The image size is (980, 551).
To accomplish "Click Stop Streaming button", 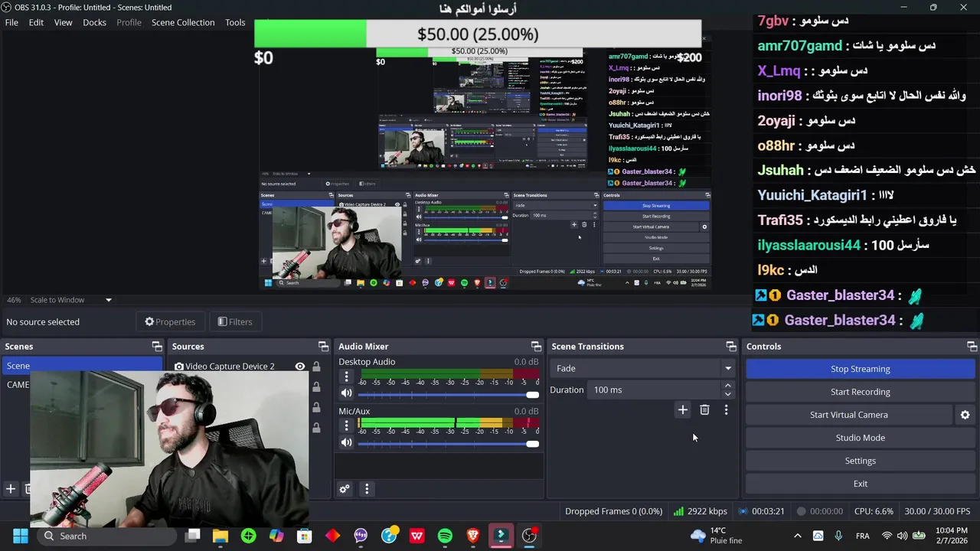I will point(860,369).
